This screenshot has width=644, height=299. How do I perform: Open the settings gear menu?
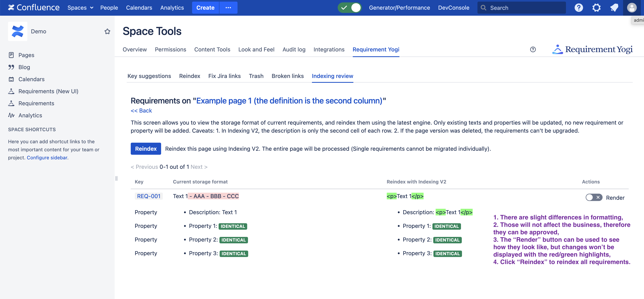tap(596, 8)
